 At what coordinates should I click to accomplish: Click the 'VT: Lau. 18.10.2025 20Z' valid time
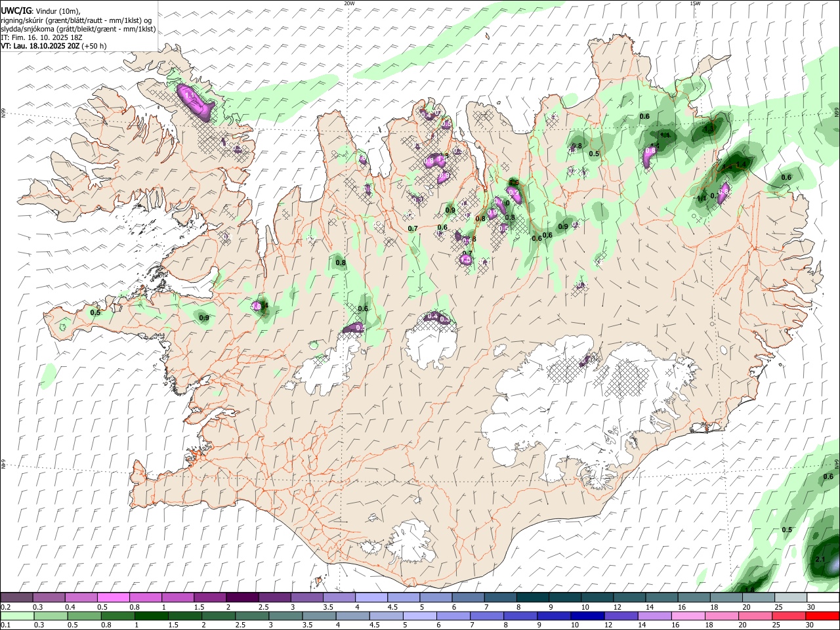click(40, 46)
